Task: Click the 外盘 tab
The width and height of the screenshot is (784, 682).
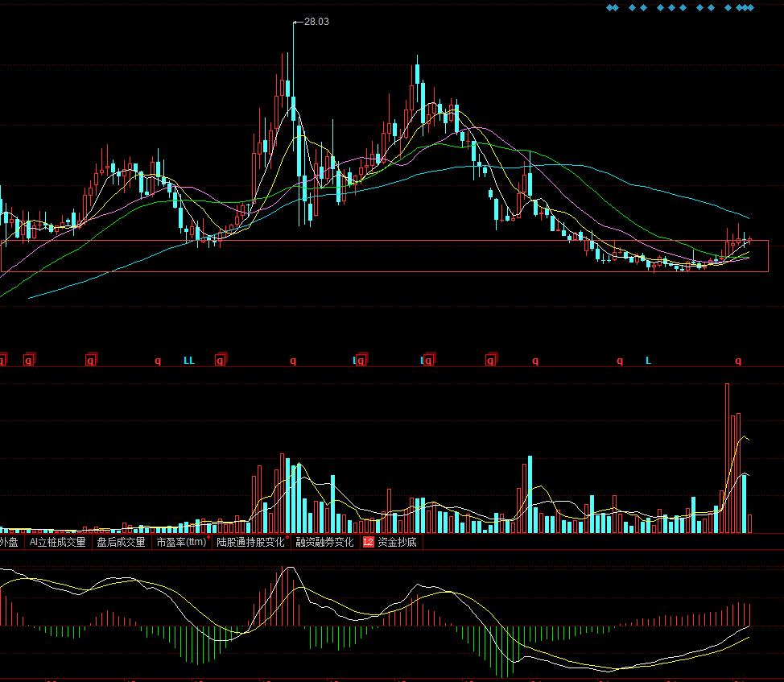Action: coord(9,543)
